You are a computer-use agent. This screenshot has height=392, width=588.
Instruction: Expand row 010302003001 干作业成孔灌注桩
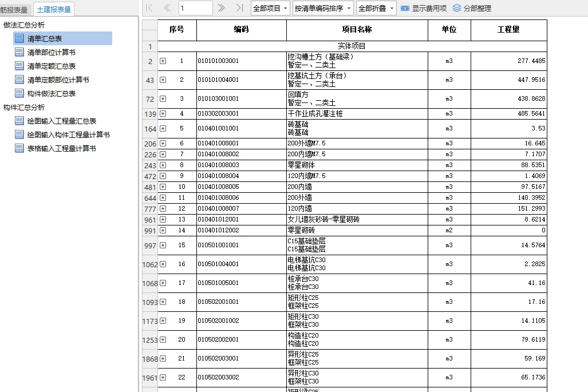[163, 113]
